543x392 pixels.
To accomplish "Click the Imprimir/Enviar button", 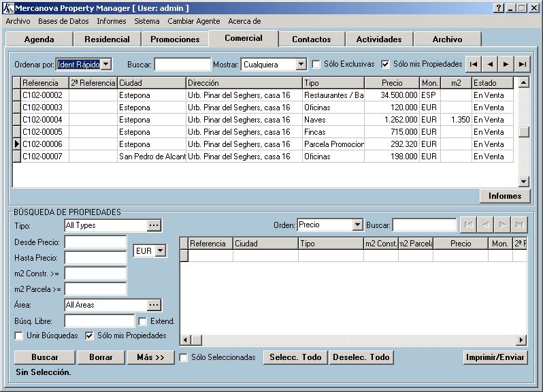I will point(495,357).
